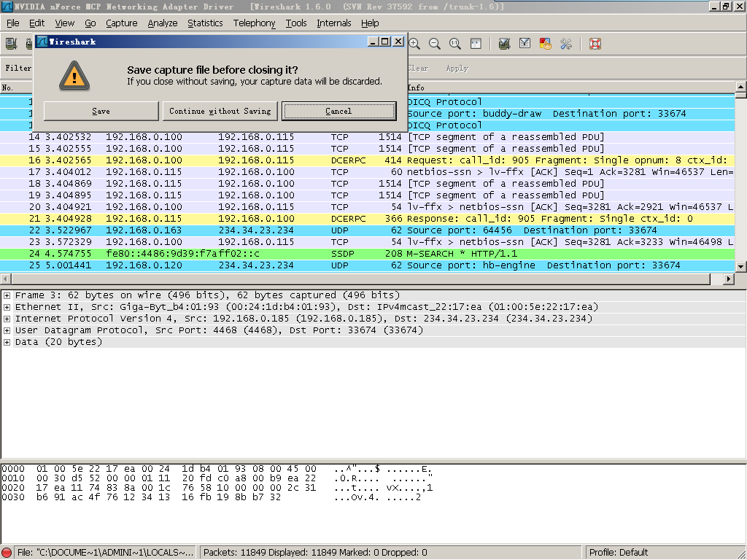Click the horizontal scrollbar right arrow
747x560 pixels.
coord(729,279)
